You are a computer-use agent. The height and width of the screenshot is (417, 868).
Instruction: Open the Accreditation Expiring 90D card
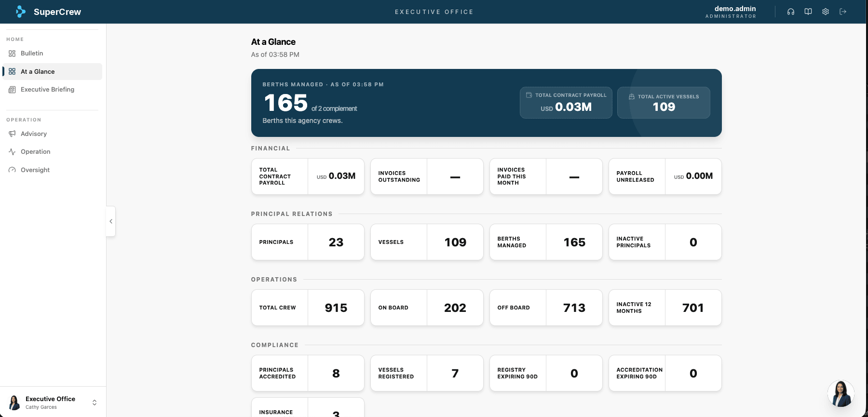coord(665,373)
